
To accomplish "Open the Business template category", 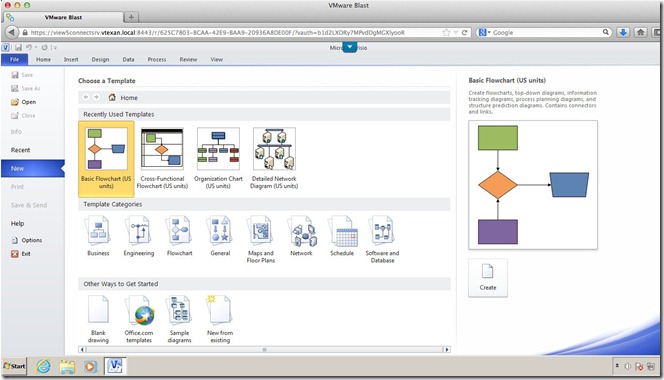I will [98, 236].
